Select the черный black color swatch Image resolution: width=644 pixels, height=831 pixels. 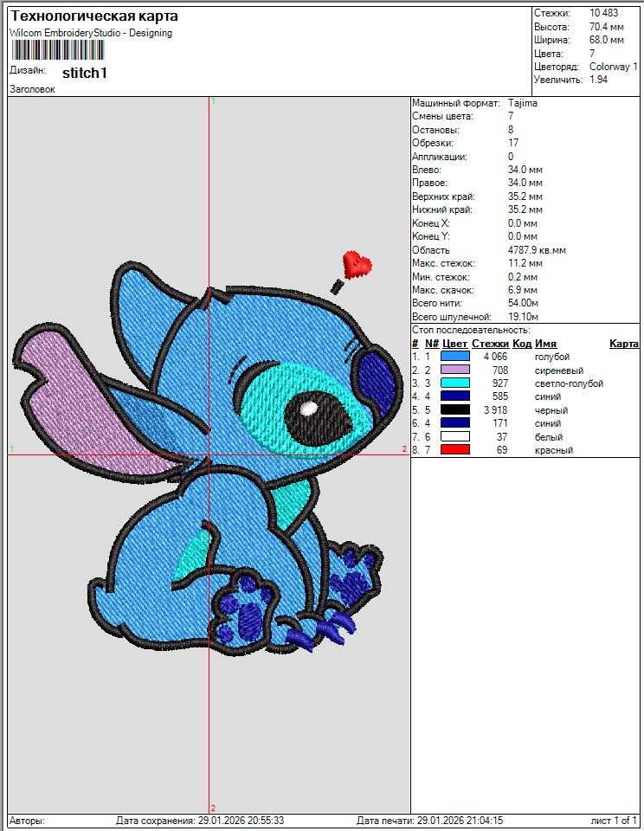click(x=455, y=409)
